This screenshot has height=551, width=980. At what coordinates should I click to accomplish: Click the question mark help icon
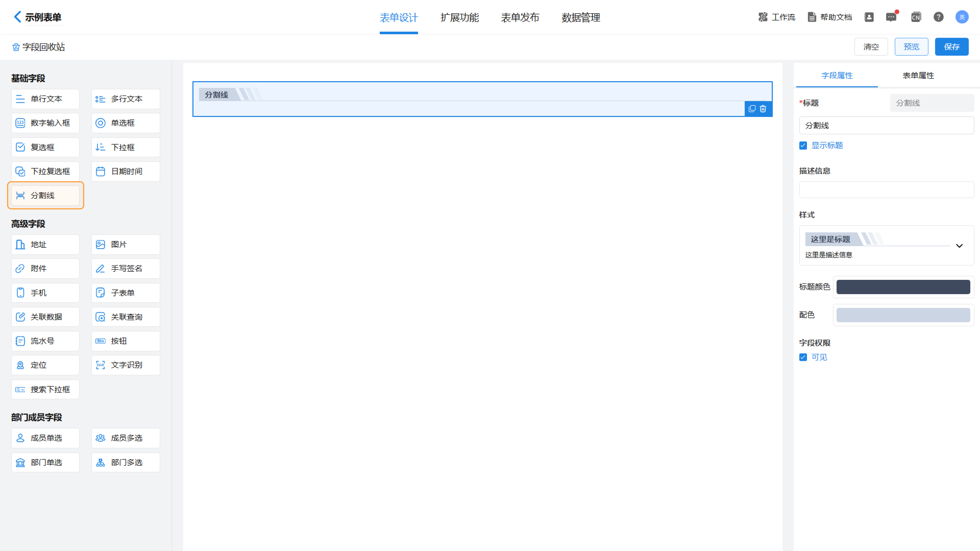pyautogui.click(x=939, y=17)
